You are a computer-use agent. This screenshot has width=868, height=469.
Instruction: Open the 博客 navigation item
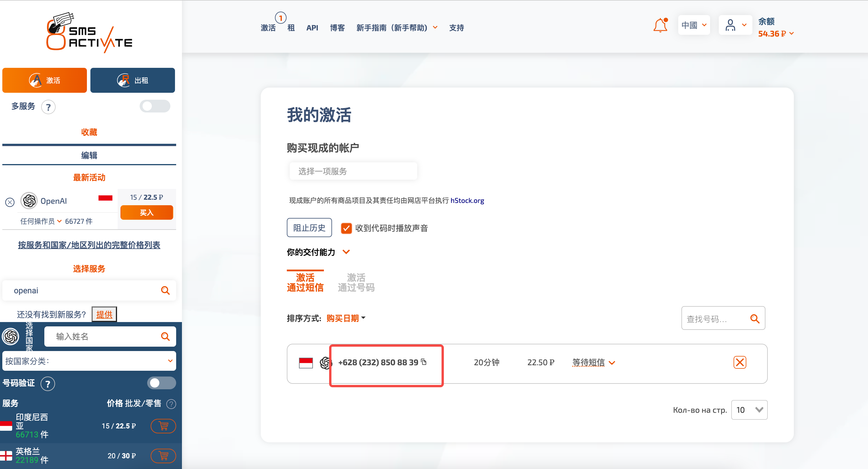337,28
